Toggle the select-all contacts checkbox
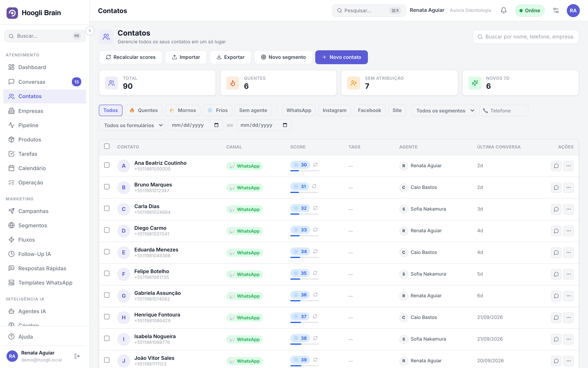This screenshot has width=588, height=368. tap(107, 146)
